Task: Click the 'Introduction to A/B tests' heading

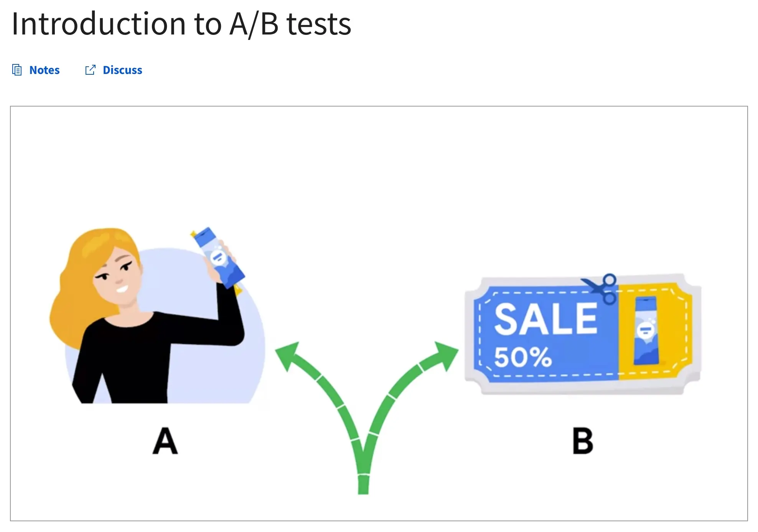Action: click(x=181, y=24)
